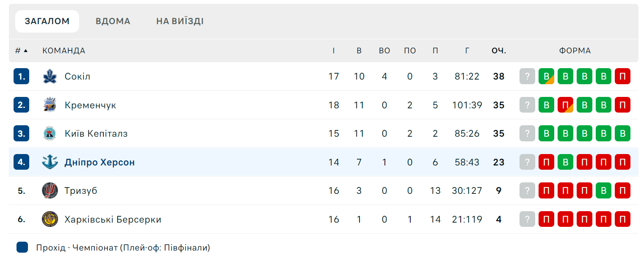Select the ЗАГАЛОМ tab
Viewport: 644px width, 259px height.
(47, 21)
